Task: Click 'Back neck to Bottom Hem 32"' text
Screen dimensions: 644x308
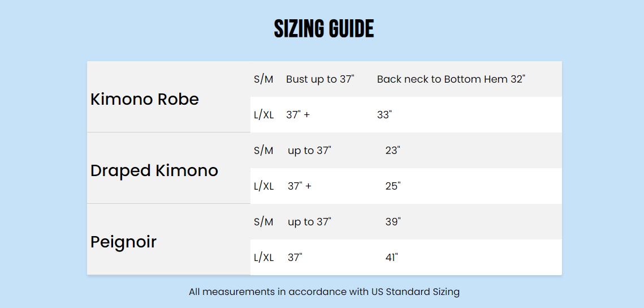Action: coord(451,79)
